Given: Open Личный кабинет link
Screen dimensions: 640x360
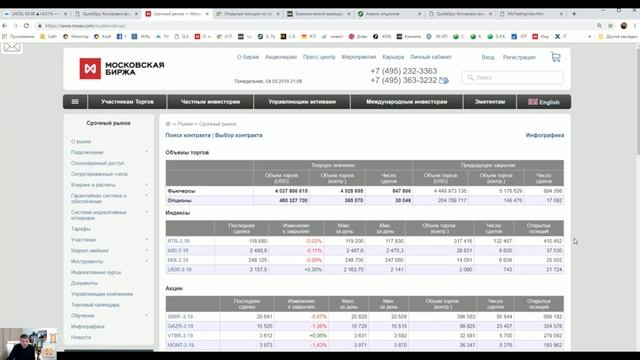Looking at the screenshot, I should point(431,57).
